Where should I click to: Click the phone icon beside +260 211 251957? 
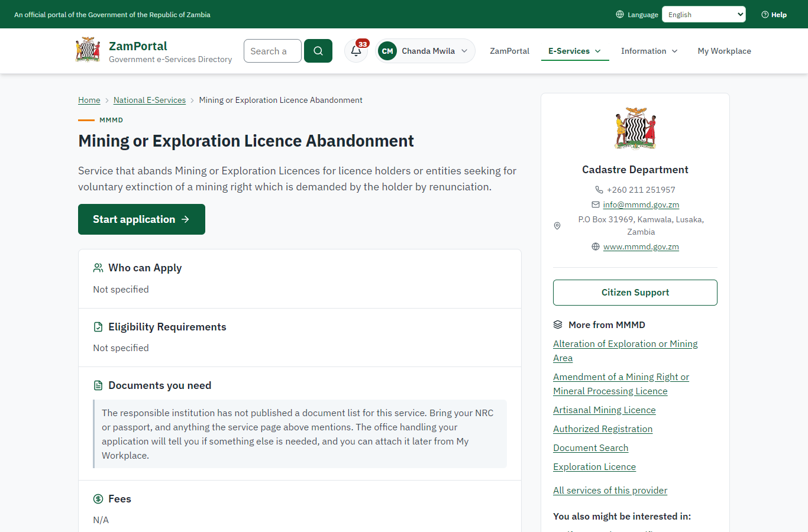(599, 190)
